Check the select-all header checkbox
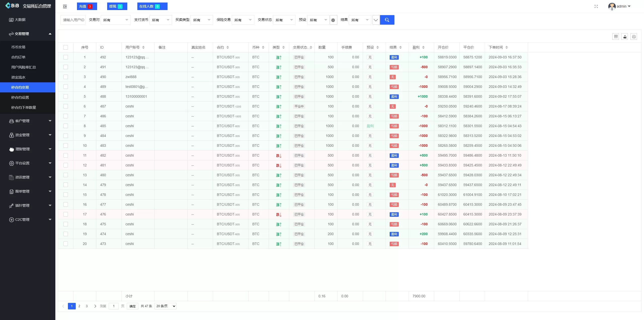 click(66, 47)
